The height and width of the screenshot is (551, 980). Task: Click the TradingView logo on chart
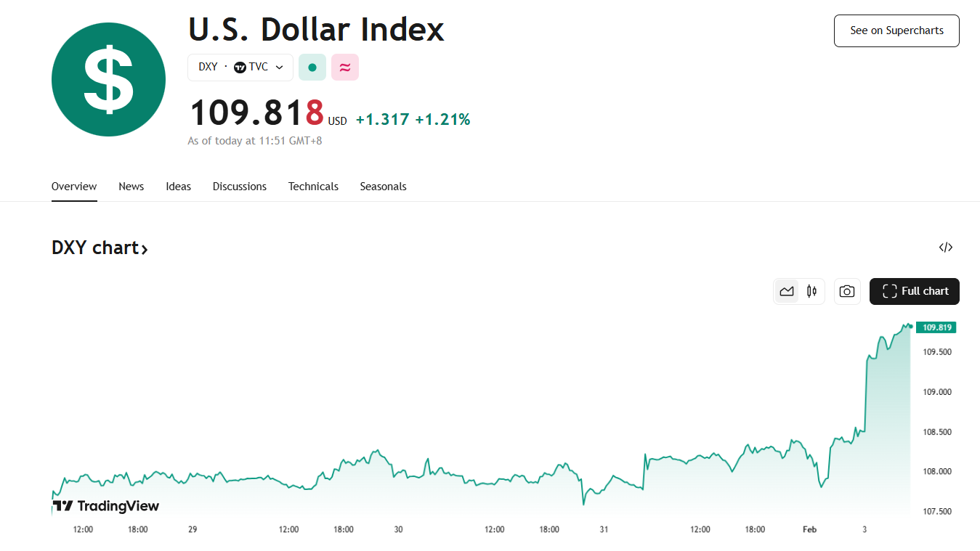pyautogui.click(x=105, y=506)
